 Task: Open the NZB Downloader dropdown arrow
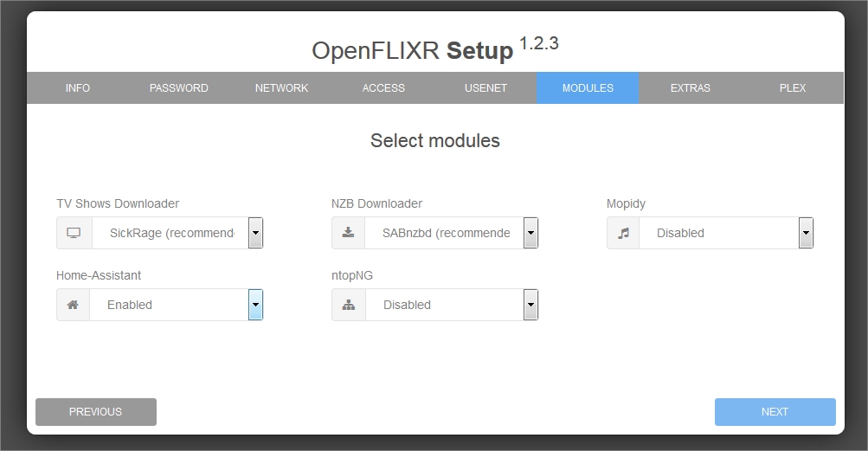[x=530, y=233]
